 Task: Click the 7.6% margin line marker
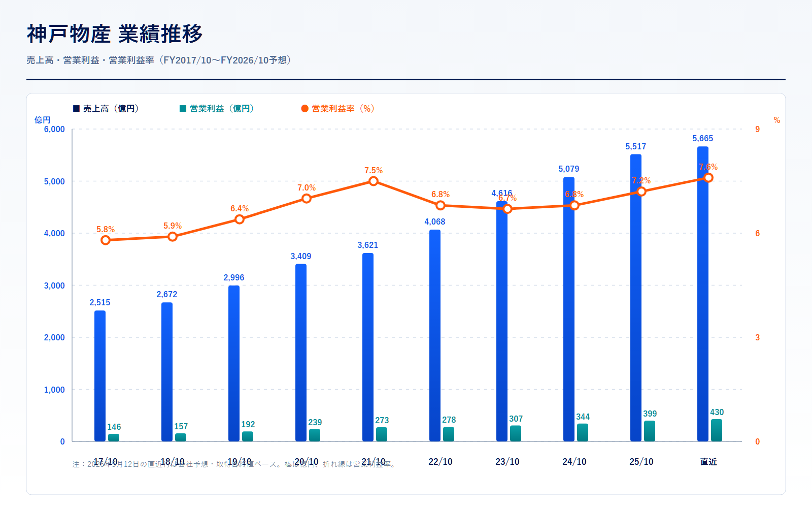[708, 178]
